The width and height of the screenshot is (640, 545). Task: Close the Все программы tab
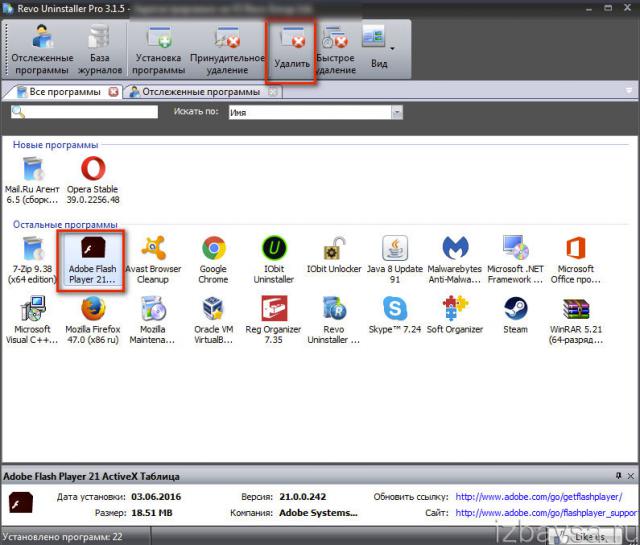tap(113, 92)
